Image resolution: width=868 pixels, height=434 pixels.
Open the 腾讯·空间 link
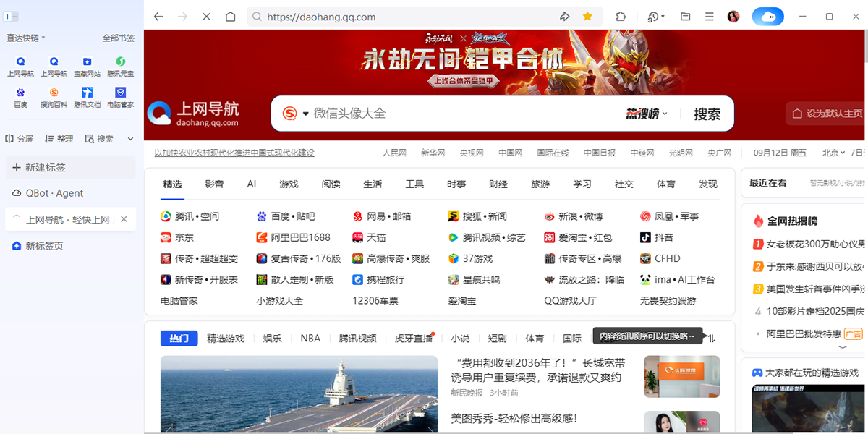190,216
